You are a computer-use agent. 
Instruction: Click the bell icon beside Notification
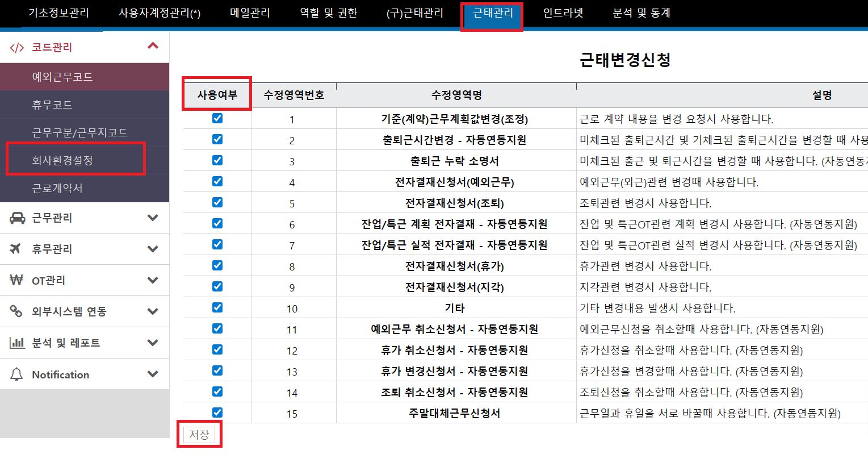click(x=17, y=374)
